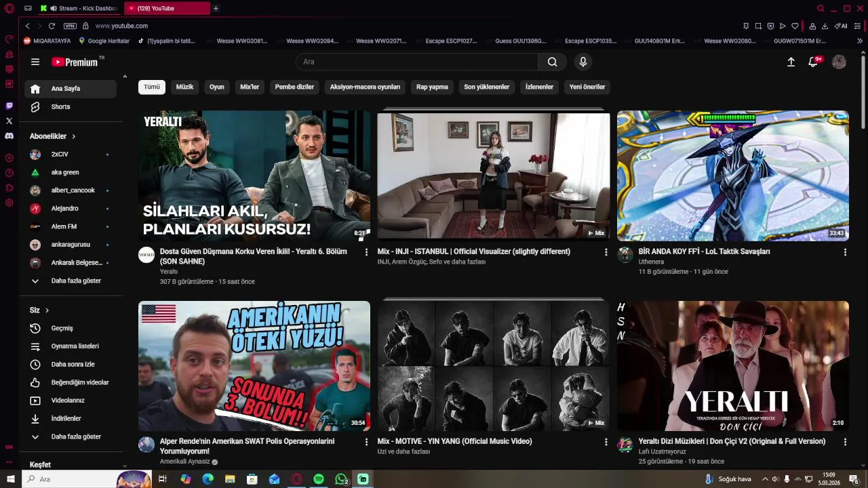Viewport: 868px width, 488px height.
Task: Expand Abonelikler subscriptions chevron
Action: click(x=73, y=136)
